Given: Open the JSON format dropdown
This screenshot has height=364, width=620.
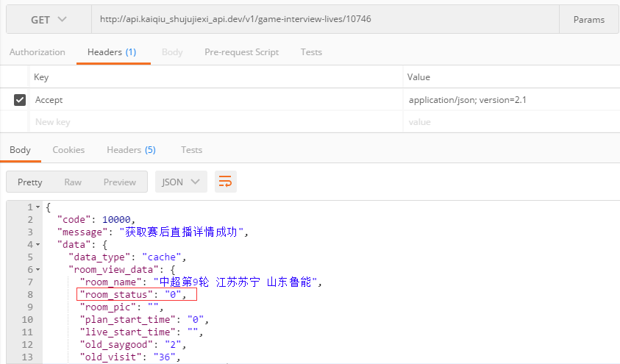Looking at the screenshot, I should pos(181,182).
